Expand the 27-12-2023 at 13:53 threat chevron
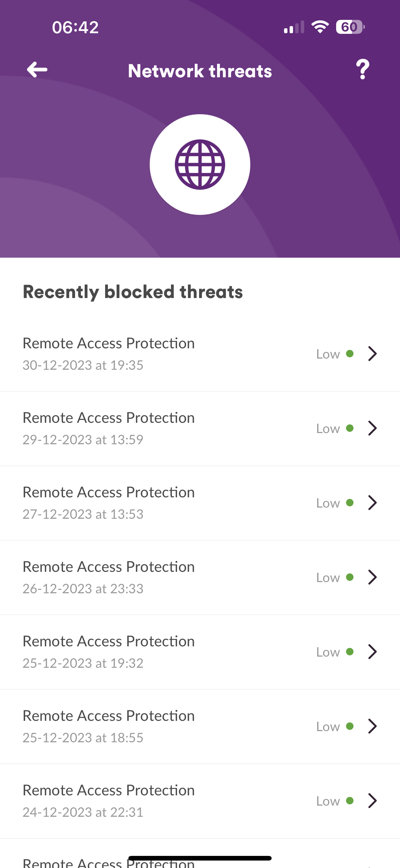The height and width of the screenshot is (868, 400). (372, 503)
